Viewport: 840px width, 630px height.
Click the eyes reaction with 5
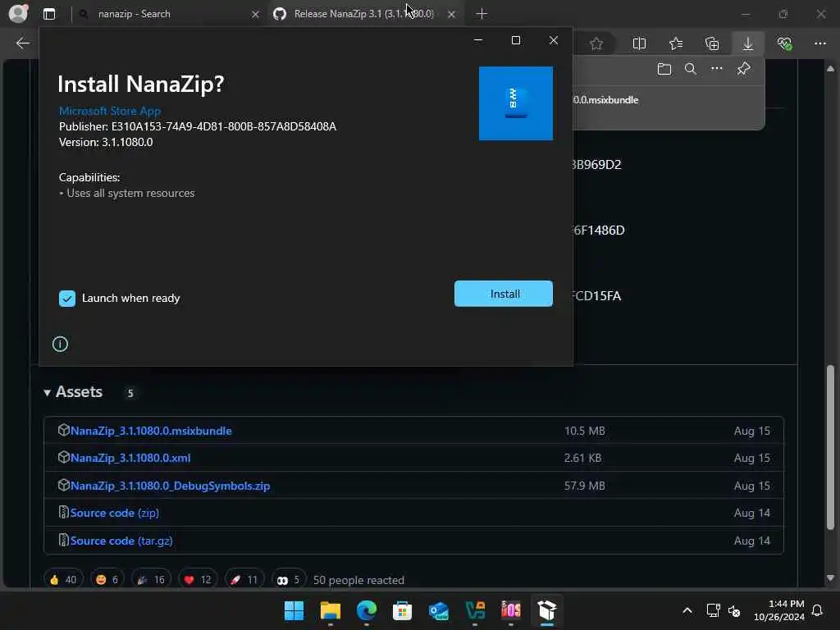(x=288, y=580)
